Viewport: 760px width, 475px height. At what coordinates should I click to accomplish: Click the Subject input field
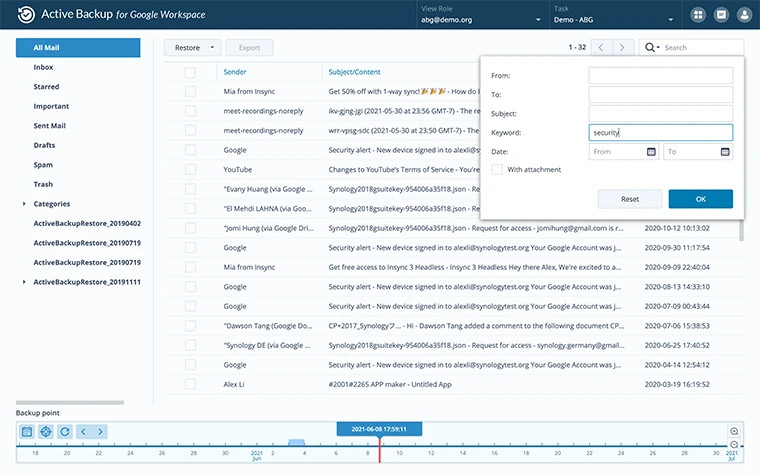[x=660, y=113]
